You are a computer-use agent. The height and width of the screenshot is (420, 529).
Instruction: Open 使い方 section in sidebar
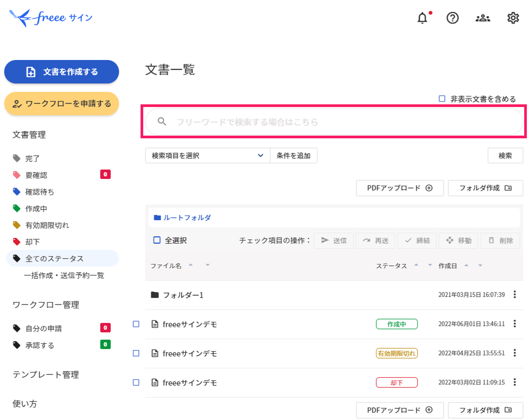[x=25, y=403]
